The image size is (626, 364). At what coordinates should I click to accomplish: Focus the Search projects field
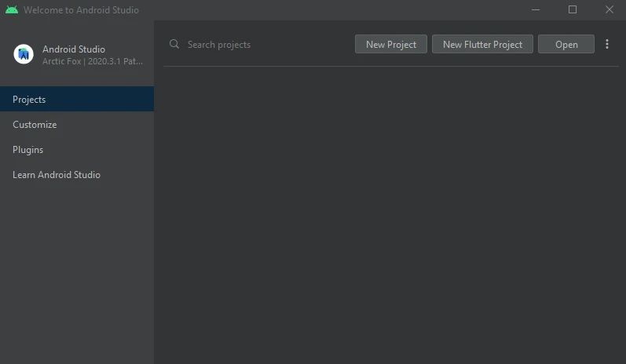(258, 44)
